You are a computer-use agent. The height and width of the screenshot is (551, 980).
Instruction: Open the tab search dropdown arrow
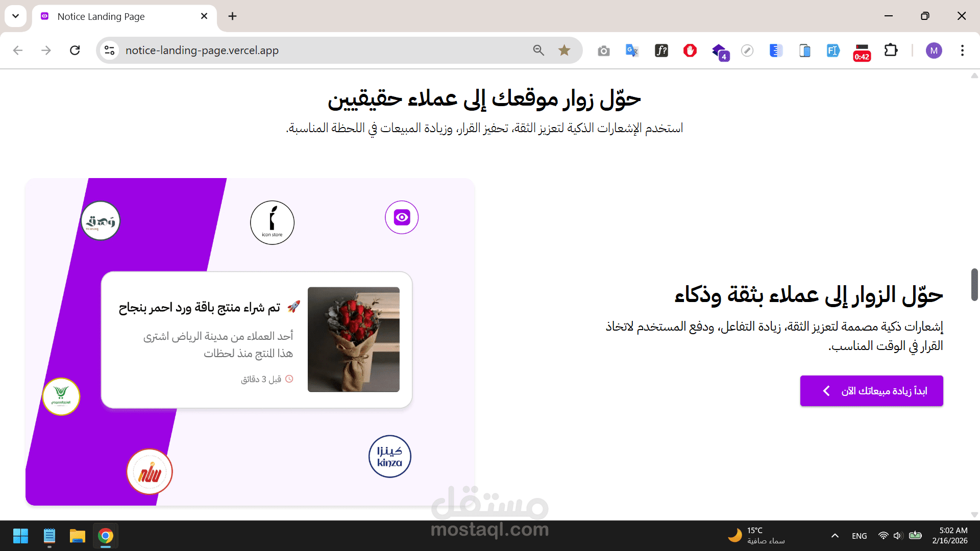click(x=16, y=16)
